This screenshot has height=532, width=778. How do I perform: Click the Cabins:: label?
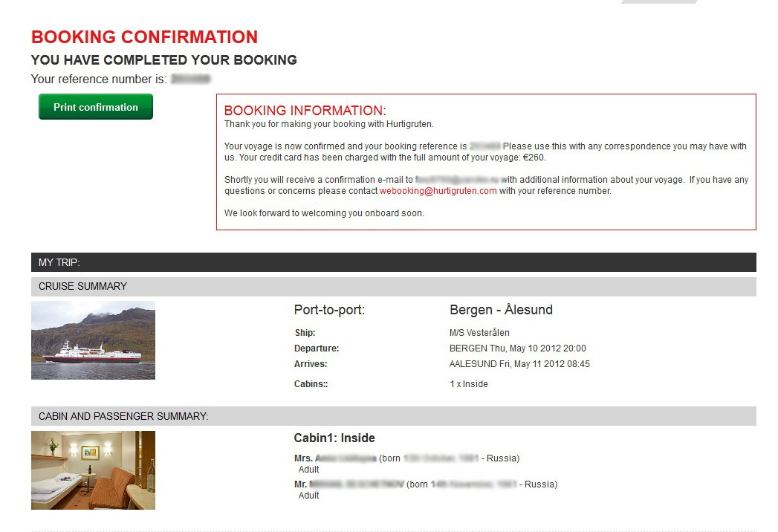pos(311,384)
